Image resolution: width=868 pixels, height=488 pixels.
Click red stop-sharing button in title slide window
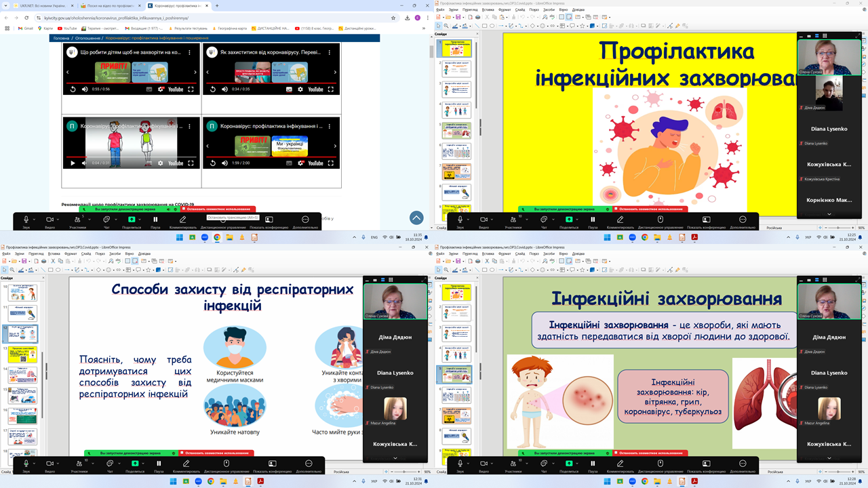point(651,209)
